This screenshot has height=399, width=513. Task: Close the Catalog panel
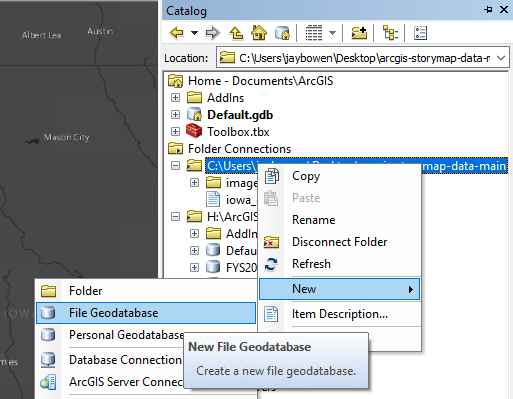click(x=504, y=10)
